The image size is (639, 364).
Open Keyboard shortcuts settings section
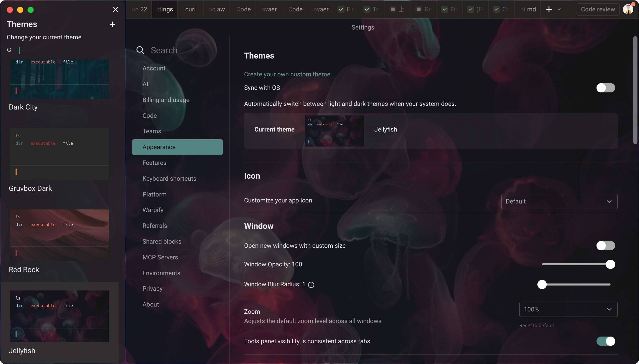[x=169, y=179]
